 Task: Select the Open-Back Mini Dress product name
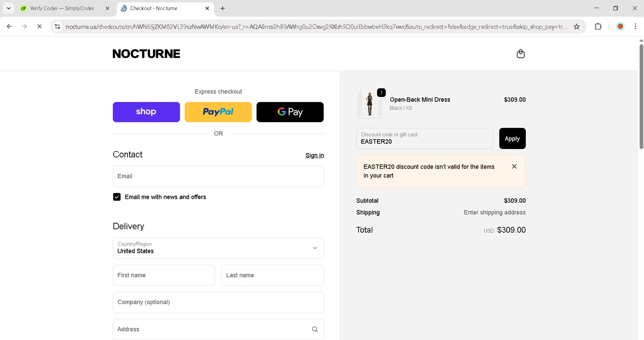pos(420,100)
